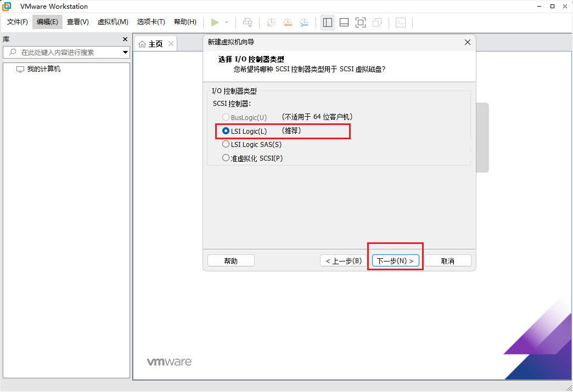Click the Unity mode toolbar icon
573x392 pixels.
377,22
